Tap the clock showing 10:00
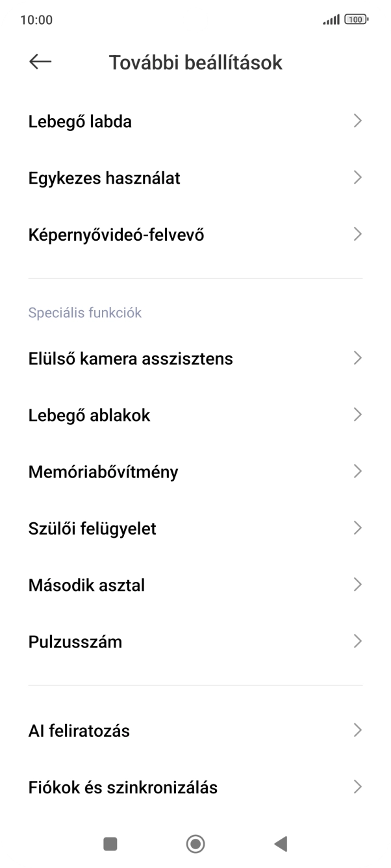This screenshot has width=391, height=868. (36, 19)
